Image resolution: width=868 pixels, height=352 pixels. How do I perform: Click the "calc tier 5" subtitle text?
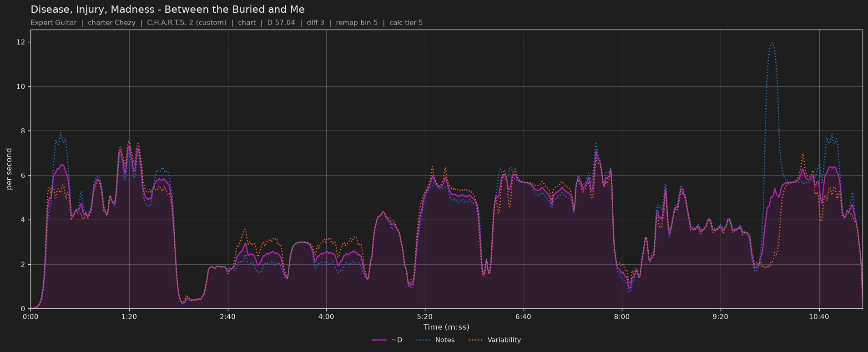point(406,23)
